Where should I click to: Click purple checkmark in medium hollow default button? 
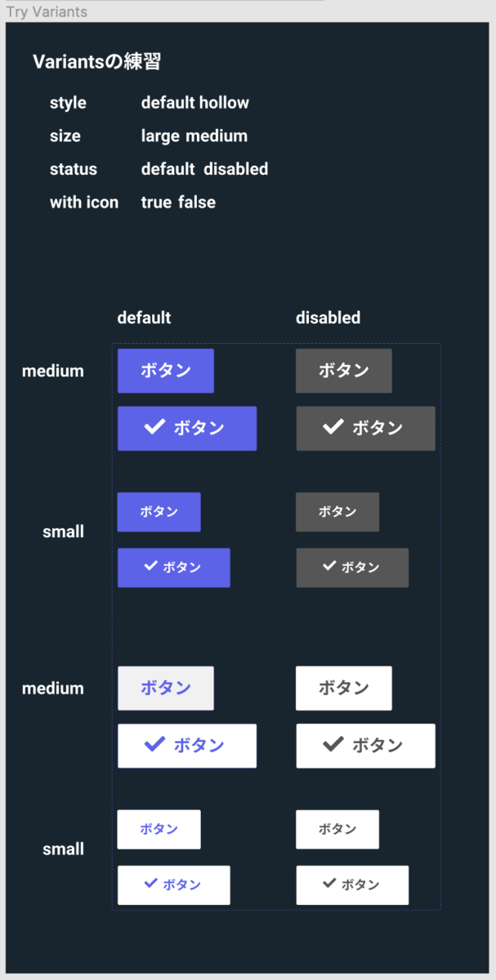point(154,743)
